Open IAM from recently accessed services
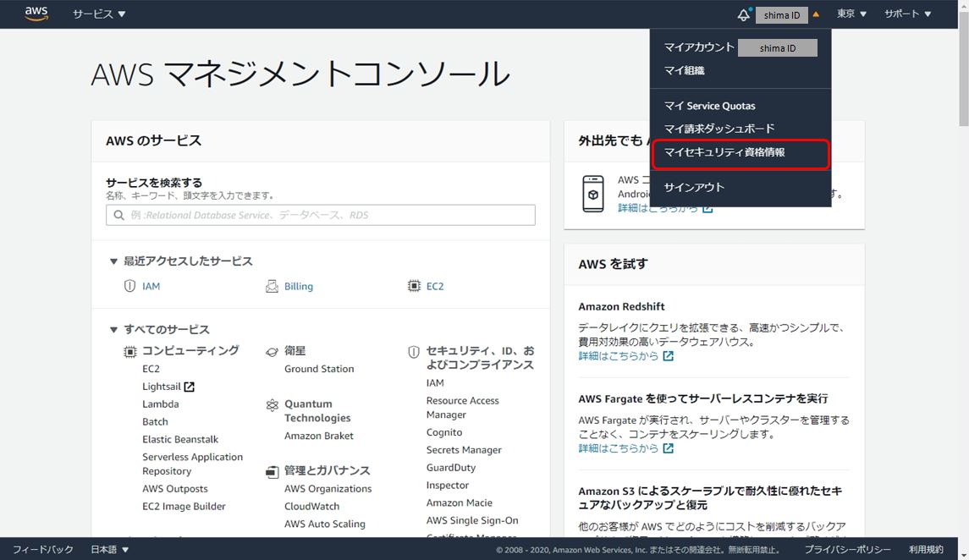The image size is (969, 560). (x=151, y=287)
